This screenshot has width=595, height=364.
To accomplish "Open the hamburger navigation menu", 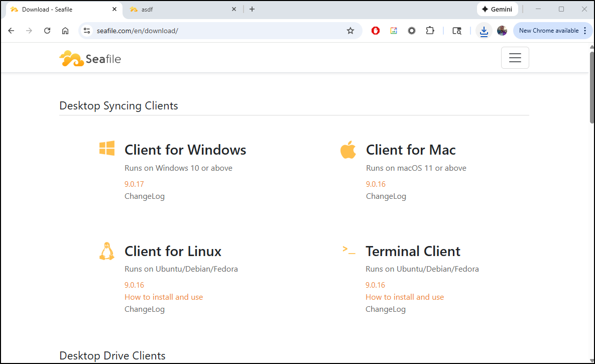I will pyautogui.click(x=515, y=58).
